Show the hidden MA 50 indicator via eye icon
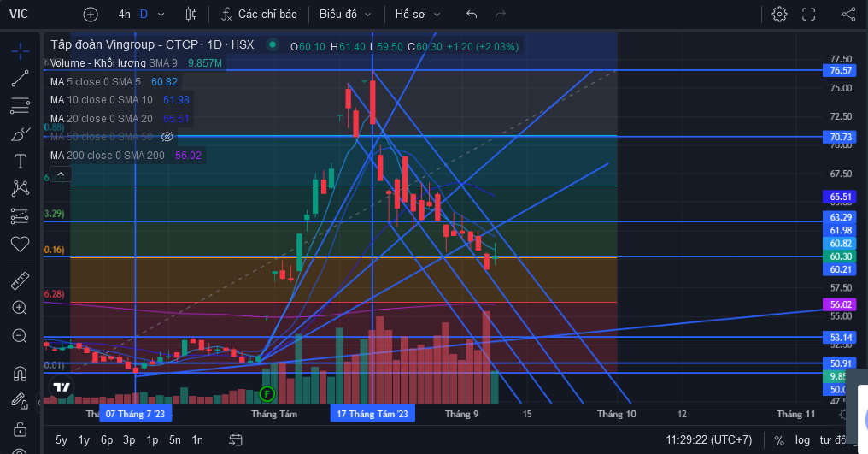Viewport: 868px width, 454px height. (167, 136)
